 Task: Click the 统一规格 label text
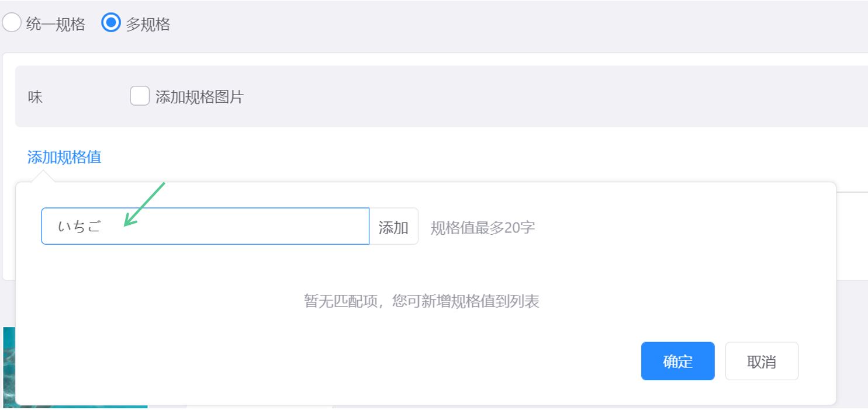pos(56,24)
